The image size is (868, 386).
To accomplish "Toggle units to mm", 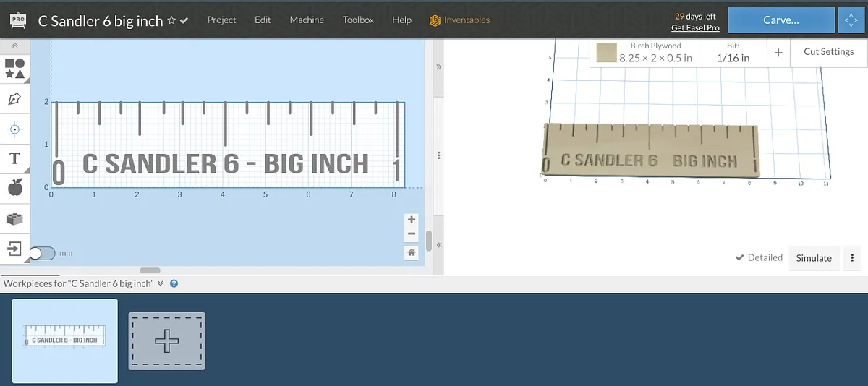I will pos(42,253).
